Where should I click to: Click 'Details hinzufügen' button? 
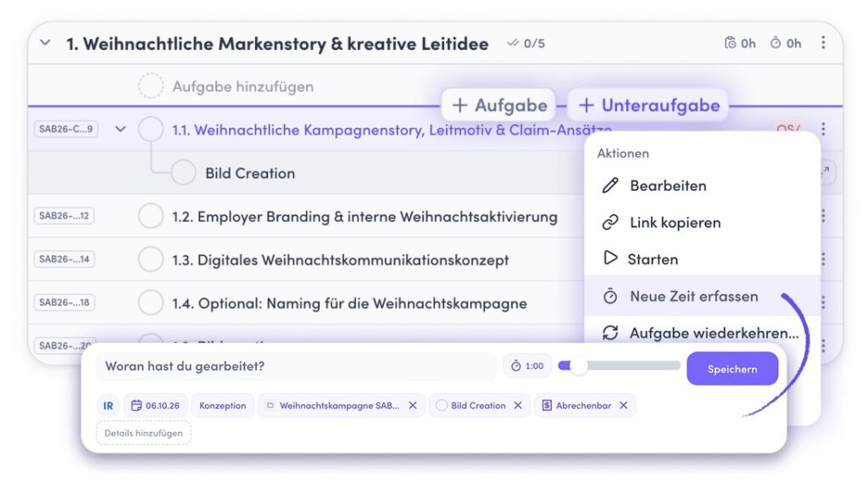[143, 433]
